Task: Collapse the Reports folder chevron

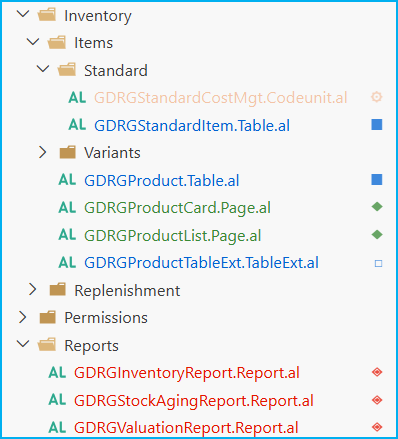Action: point(23,344)
